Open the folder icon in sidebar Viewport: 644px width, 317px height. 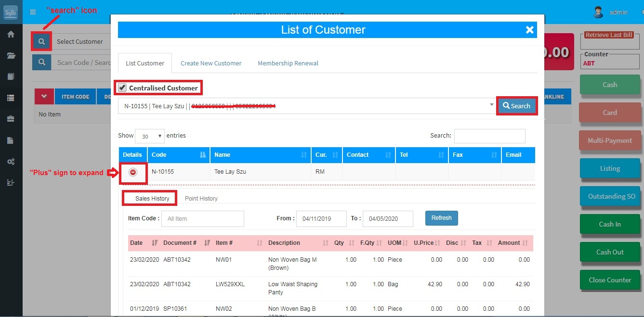pyautogui.click(x=11, y=55)
